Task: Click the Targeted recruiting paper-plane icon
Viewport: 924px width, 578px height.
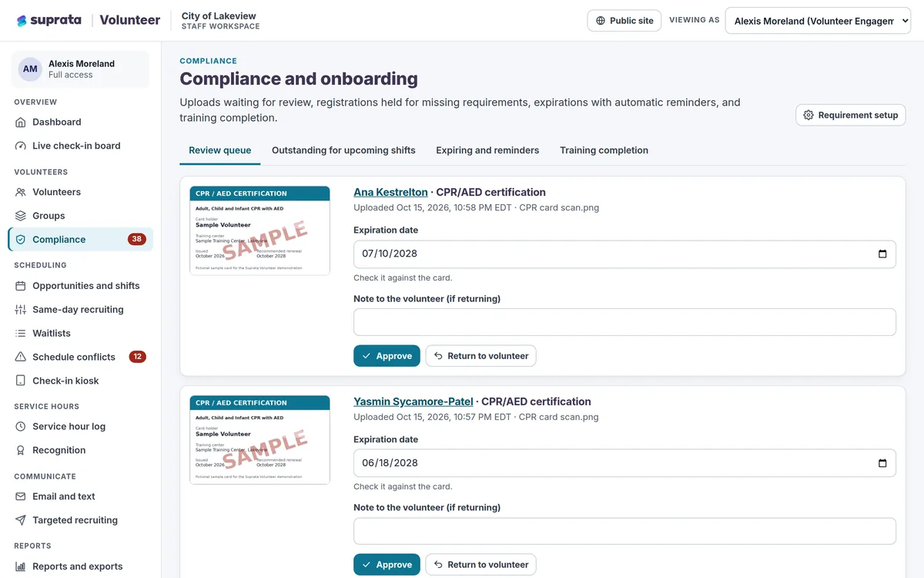Action: coord(21,520)
